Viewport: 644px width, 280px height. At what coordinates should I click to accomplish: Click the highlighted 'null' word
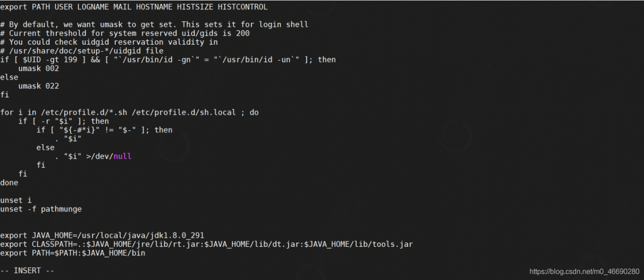[122, 156]
